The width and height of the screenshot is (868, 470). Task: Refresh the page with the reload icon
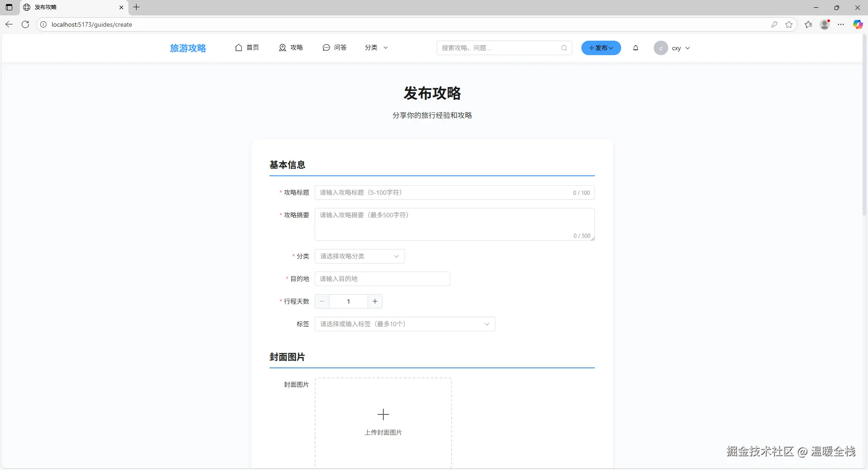[25, 24]
